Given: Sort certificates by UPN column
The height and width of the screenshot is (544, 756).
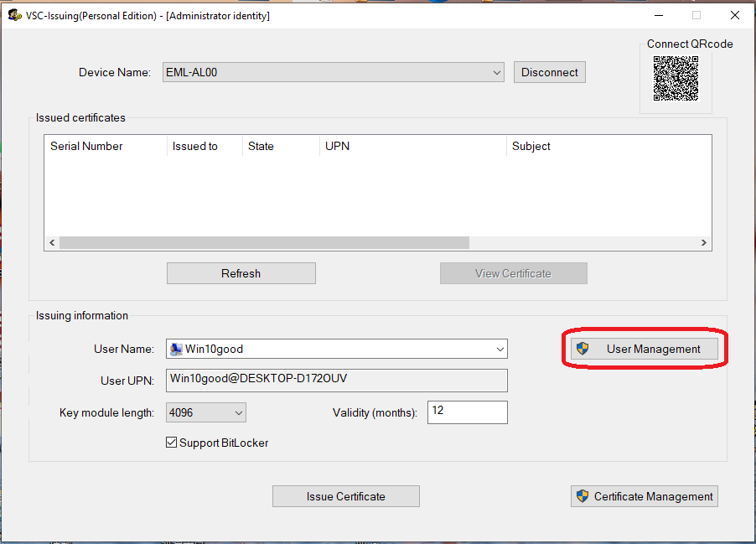Looking at the screenshot, I should coord(337,146).
